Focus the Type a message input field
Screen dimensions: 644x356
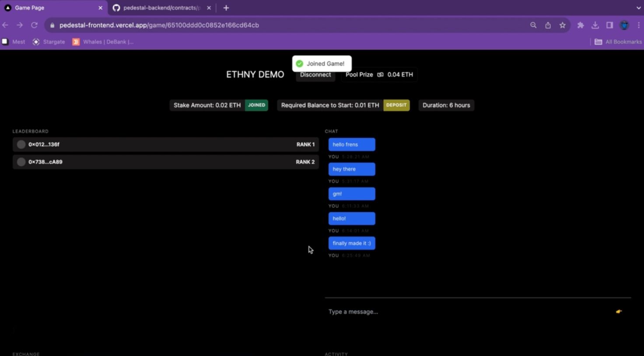click(x=468, y=312)
